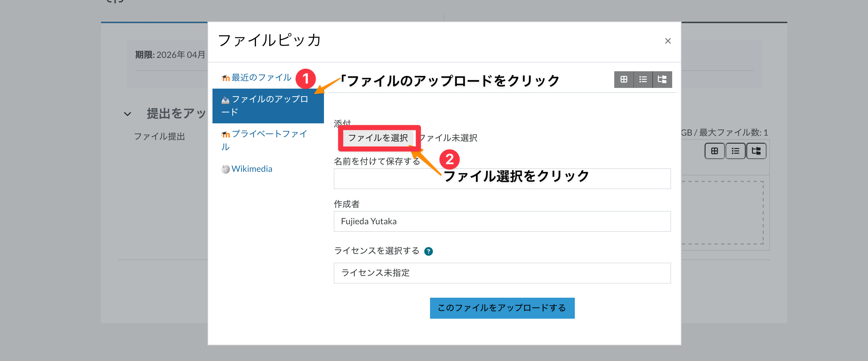Screen dimensions: 868x361
Task: Select list view icon in background file manager
Action: 736,151
